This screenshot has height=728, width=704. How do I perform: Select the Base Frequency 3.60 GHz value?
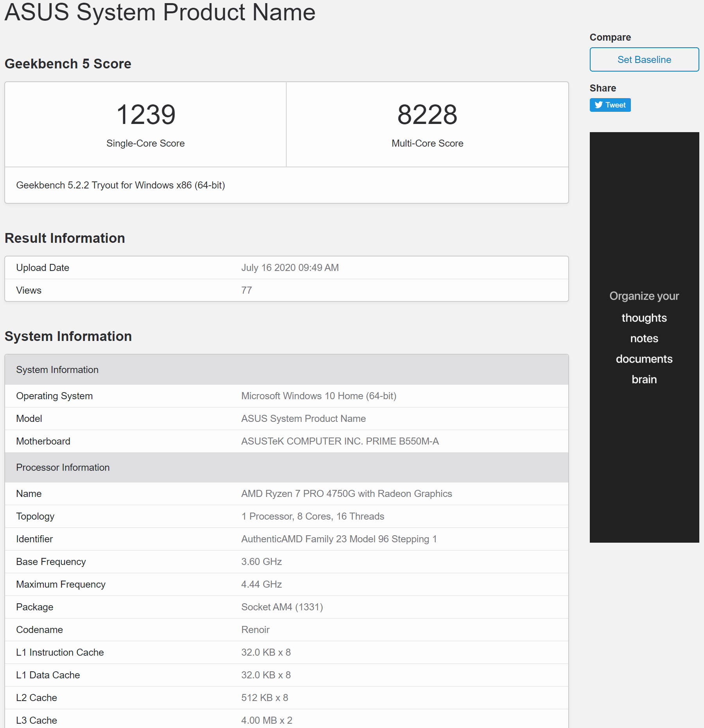261,561
